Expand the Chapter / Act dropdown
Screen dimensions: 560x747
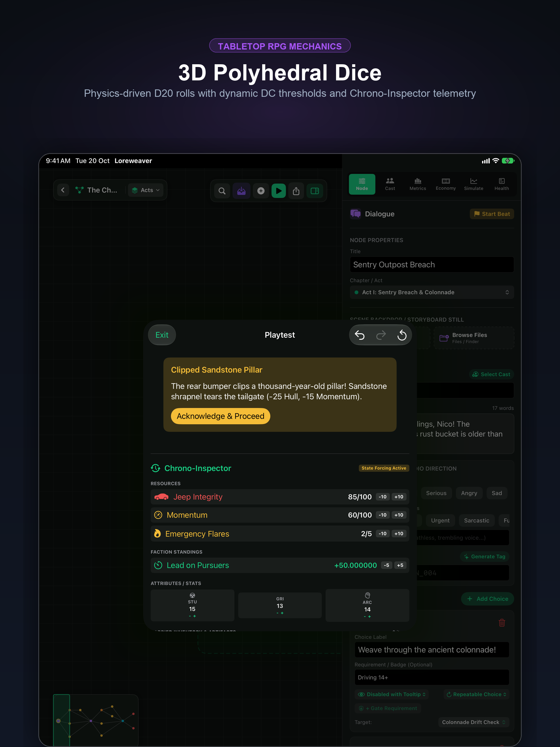coord(432,293)
